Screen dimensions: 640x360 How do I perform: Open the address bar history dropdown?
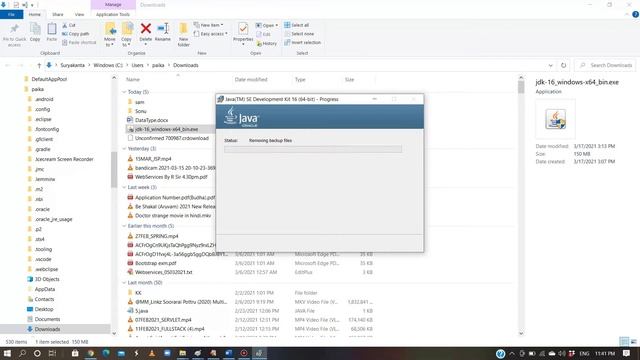tap(551, 65)
